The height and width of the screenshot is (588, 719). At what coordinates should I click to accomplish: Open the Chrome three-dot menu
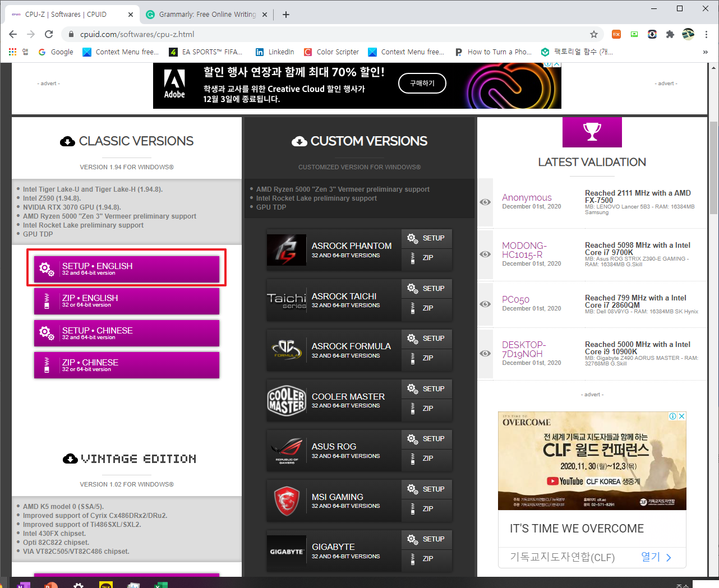pyautogui.click(x=707, y=34)
